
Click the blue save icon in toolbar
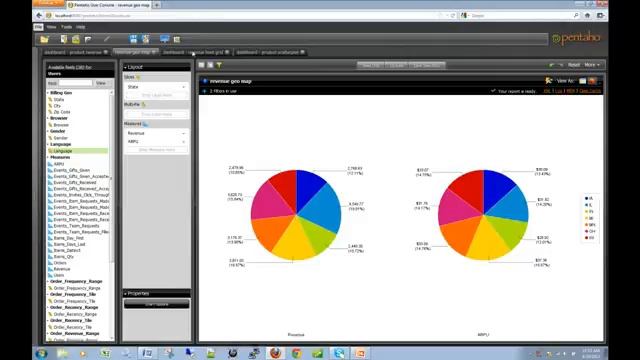coord(133,39)
